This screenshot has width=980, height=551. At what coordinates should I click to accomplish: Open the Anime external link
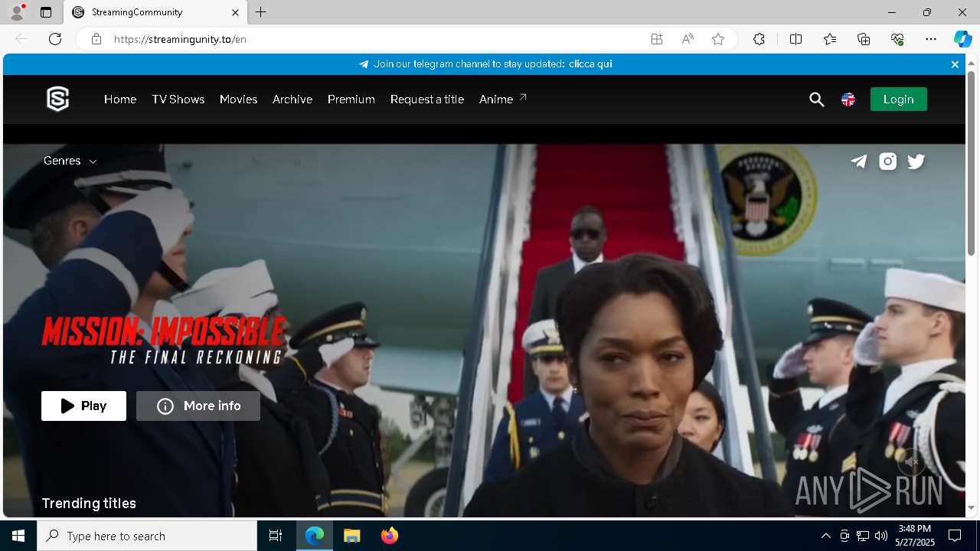coord(503,99)
